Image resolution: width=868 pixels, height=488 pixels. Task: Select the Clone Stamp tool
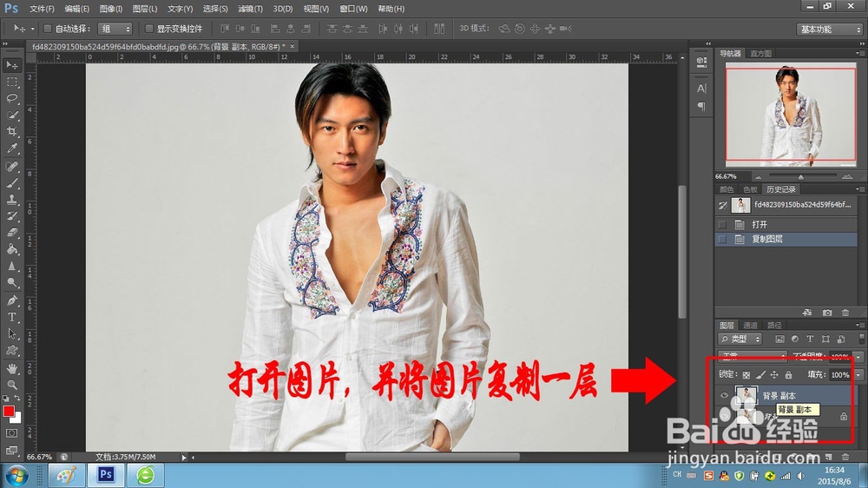coord(11,200)
